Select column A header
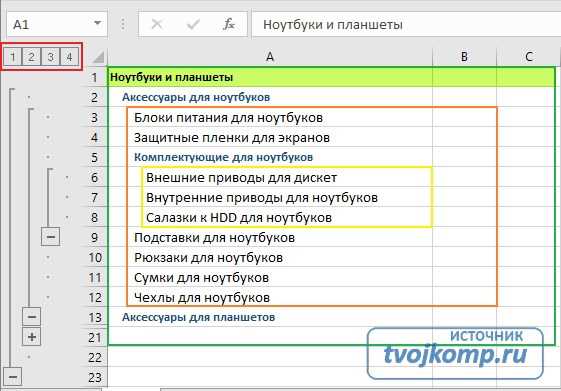This screenshot has width=561, height=391. coord(270,57)
